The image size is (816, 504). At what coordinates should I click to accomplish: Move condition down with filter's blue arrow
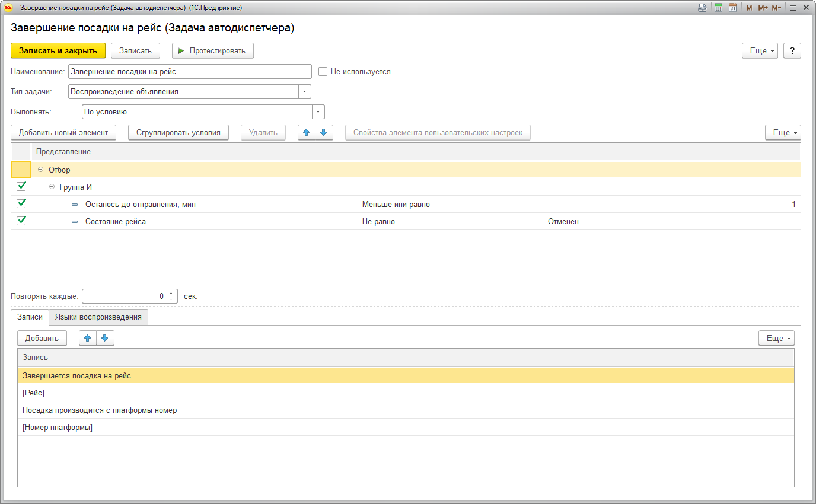323,132
